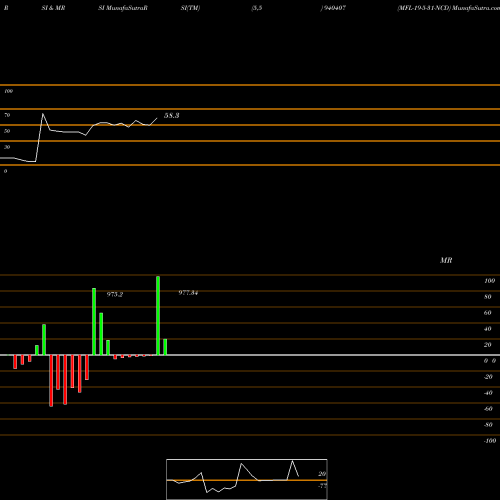Viewport: 500px width, 500px height.
Task: Click the 80 label on MR axis
Action: point(488,297)
